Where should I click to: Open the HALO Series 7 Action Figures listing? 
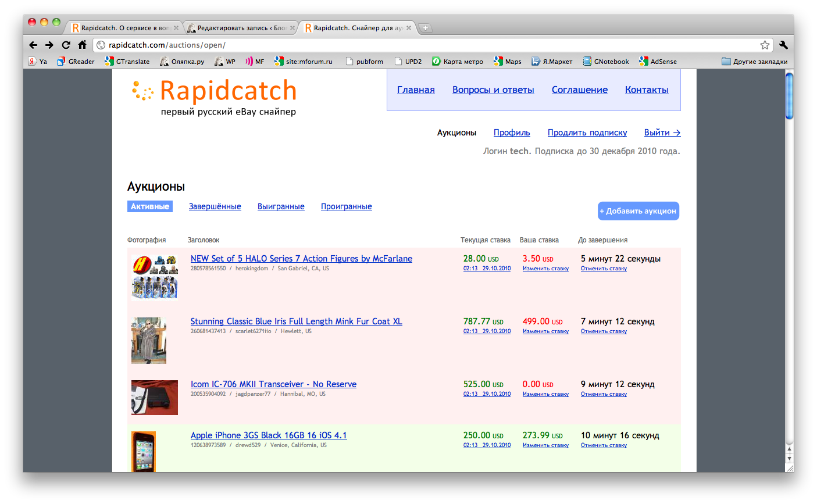tap(301, 259)
